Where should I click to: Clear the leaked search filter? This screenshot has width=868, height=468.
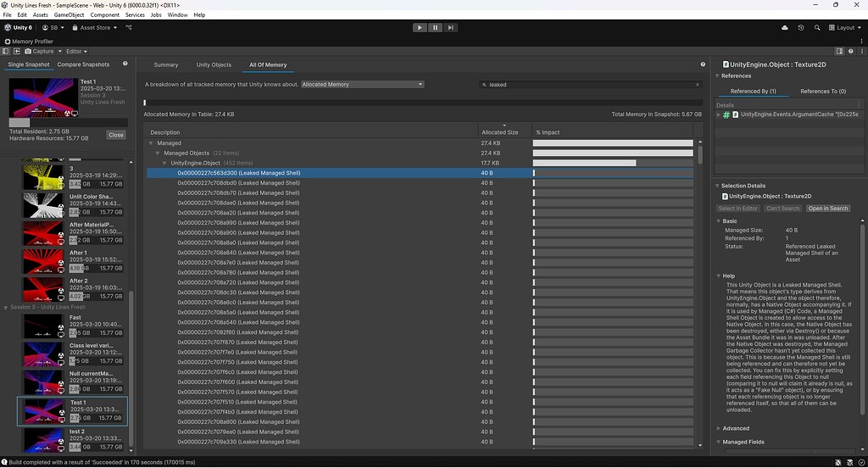tap(698, 85)
